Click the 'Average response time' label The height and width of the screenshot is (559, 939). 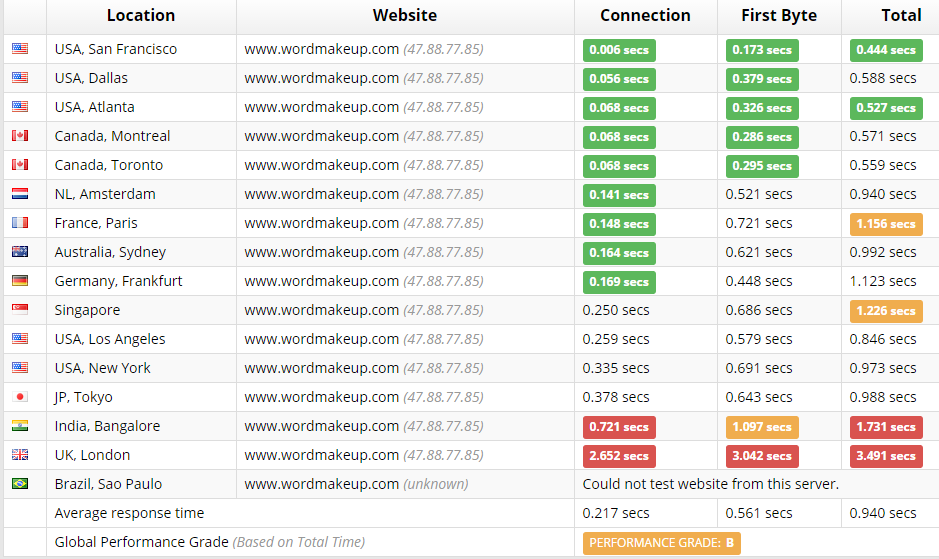[129, 513]
